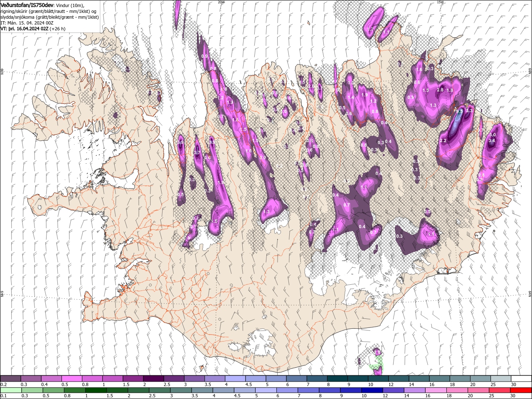
Task: Click the Veðurstofan/IS750dev title text
Action: tap(27, 5)
